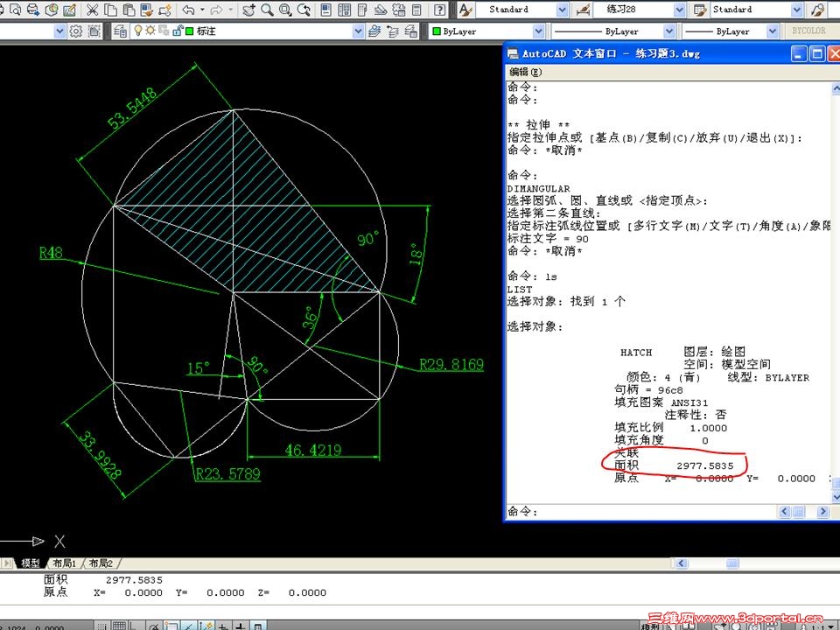The width and height of the screenshot is (840, 630).
Task: Open the Sheet Set Manager icon
Action: 381,9
